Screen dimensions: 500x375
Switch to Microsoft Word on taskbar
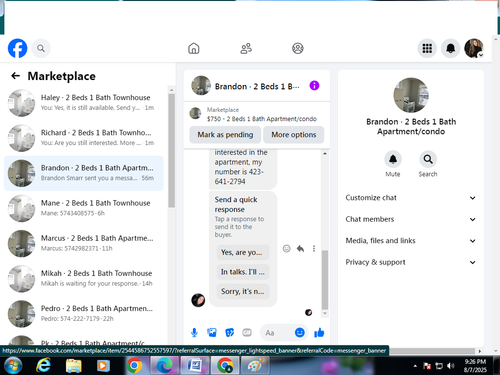(195, 366)
